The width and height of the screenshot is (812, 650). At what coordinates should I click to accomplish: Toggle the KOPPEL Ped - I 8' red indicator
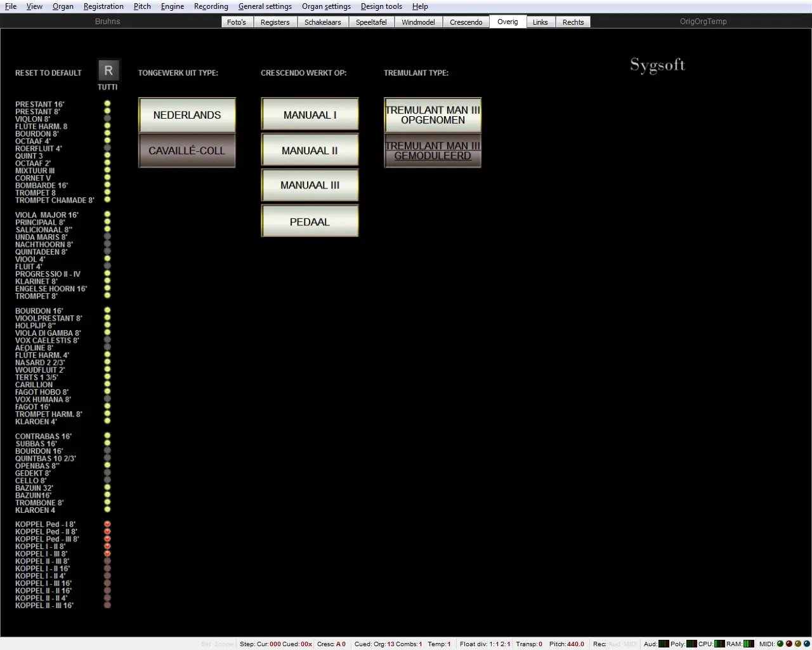[x=107, y=524]
